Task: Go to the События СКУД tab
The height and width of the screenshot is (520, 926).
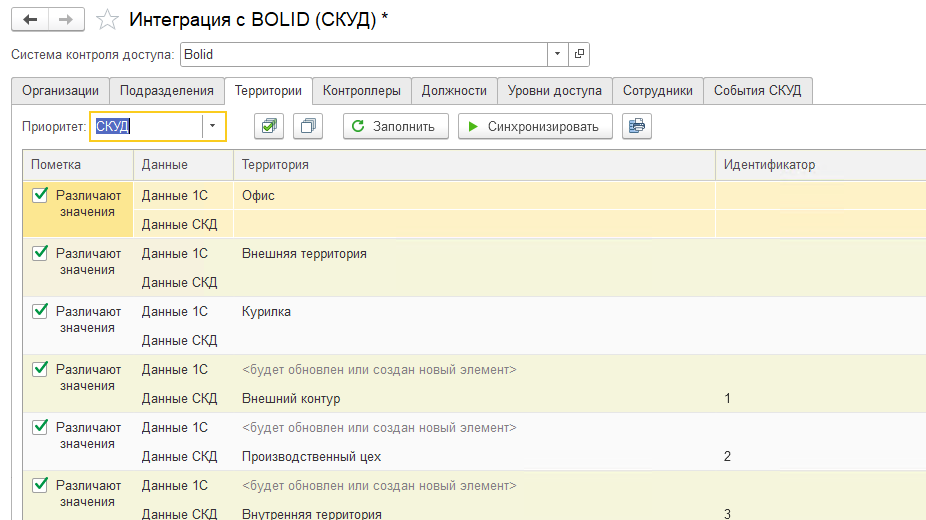Action: (x=757, y=91)
